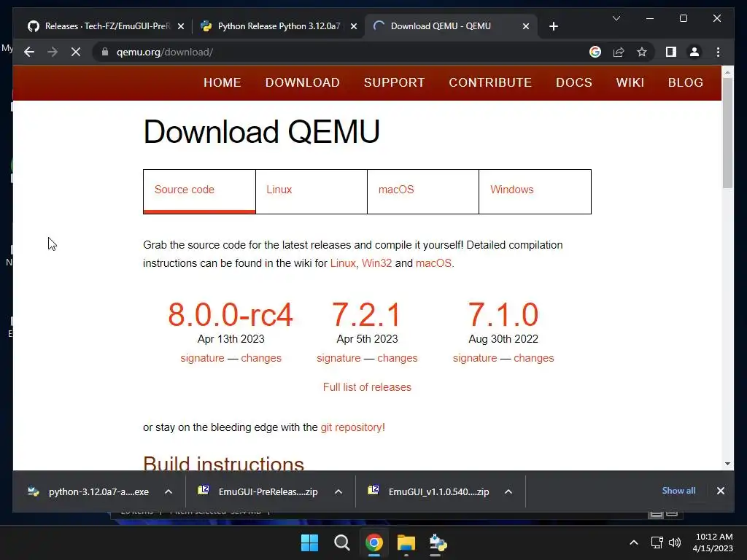Expand options for python-3.12.0a7 download
The image size is (747, 560).
[x=169, y=491]
